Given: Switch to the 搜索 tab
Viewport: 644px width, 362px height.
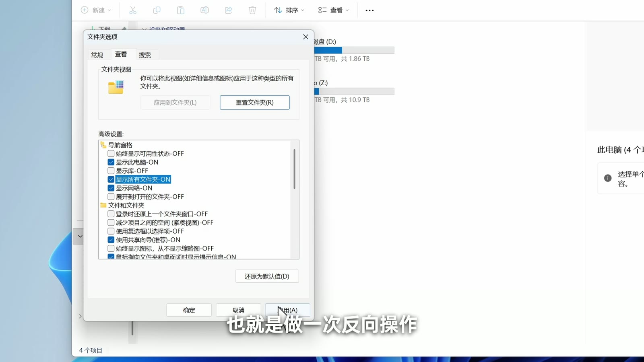Looking at the screenshot, I should 145,55.
